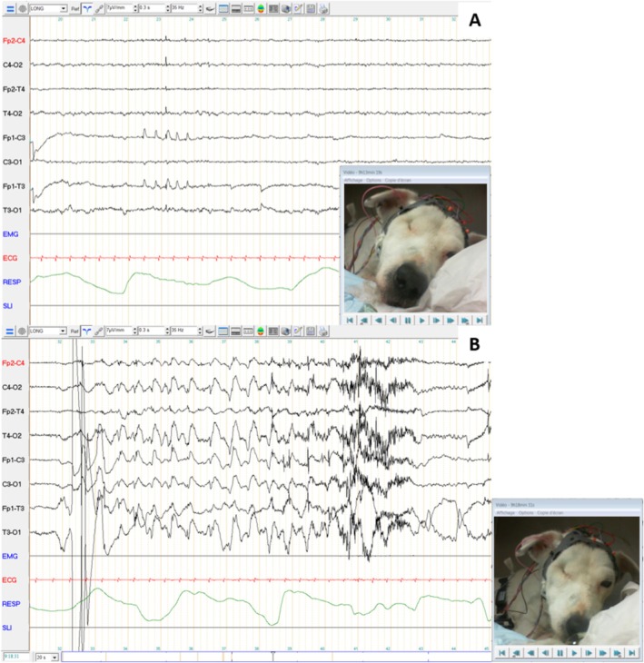Screen dimensions: 644x663
Task: Open the LONG montage dropdown in panel A
Action: coord(48,8)
